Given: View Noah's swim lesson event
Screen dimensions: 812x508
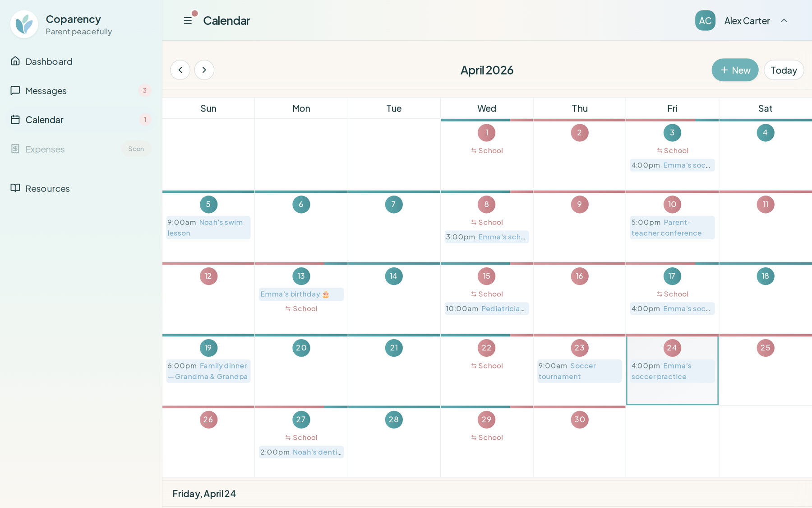Looking at the screenshot, I should [x=208, y=228].
